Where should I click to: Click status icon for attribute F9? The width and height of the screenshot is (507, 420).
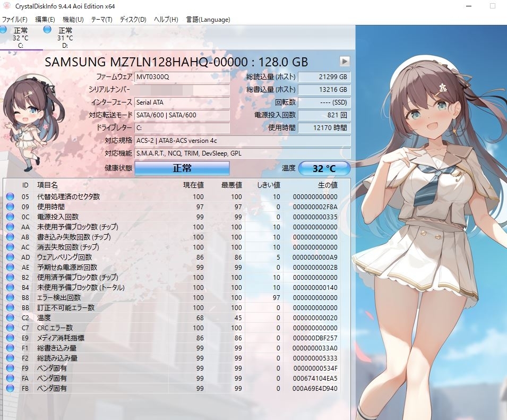click(10, 368)
